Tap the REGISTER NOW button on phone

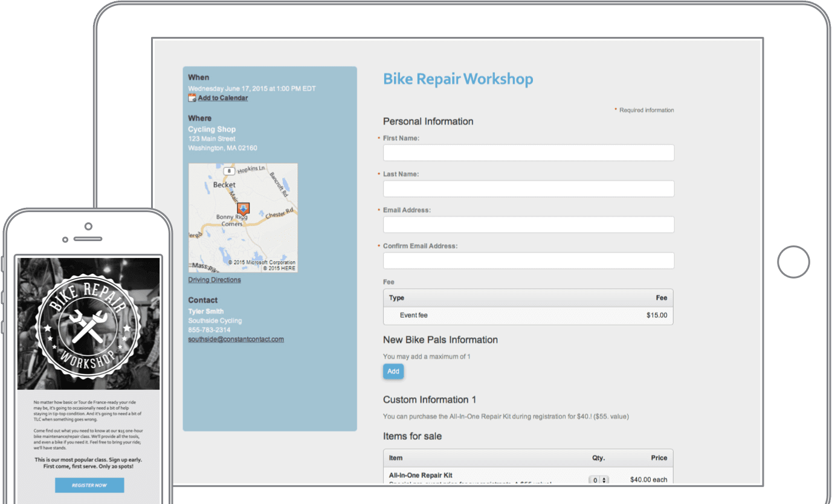point(89,485)
